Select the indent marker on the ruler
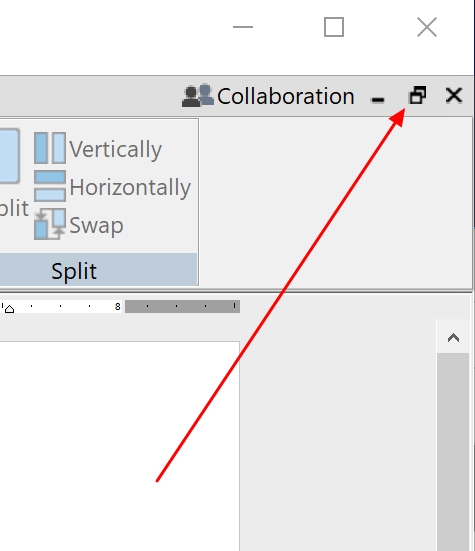475x551 pixels. [9, 309]
